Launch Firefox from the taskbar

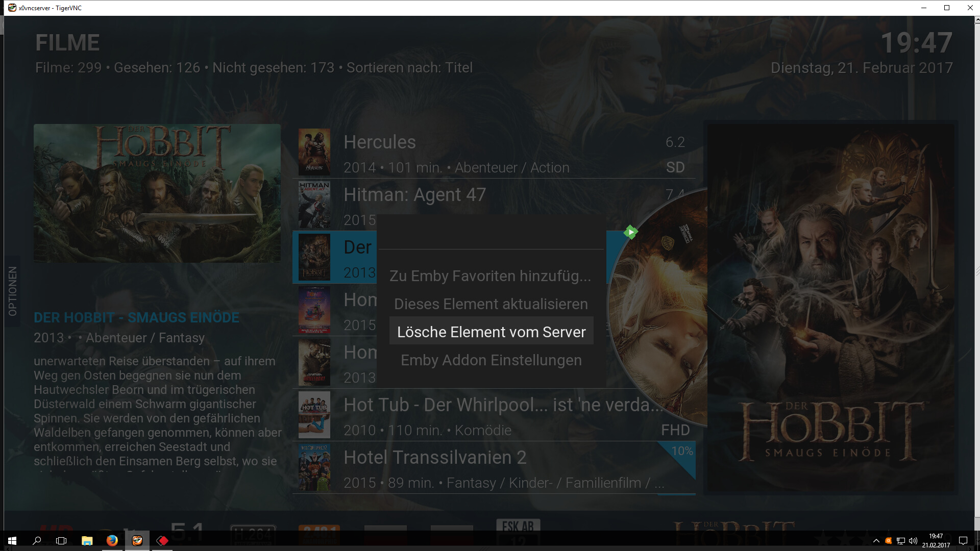[112, 541]
